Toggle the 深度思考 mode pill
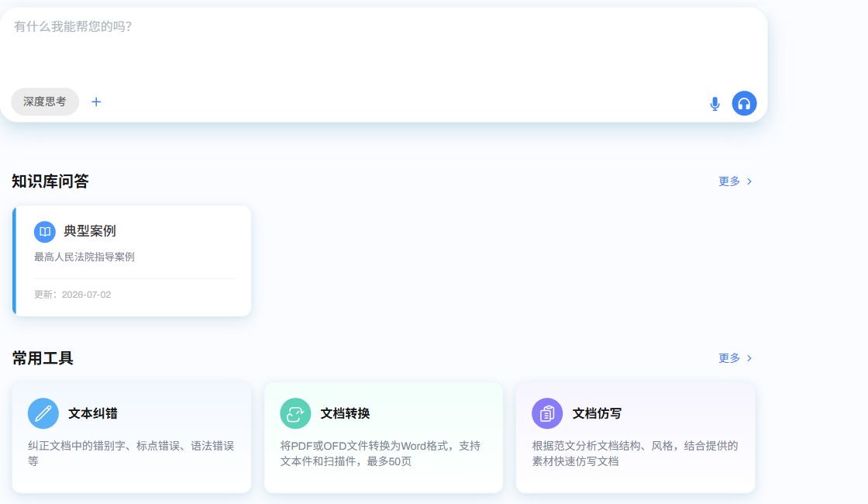The width and height of the screenshot is (868, 504). [x=45, y=102]
